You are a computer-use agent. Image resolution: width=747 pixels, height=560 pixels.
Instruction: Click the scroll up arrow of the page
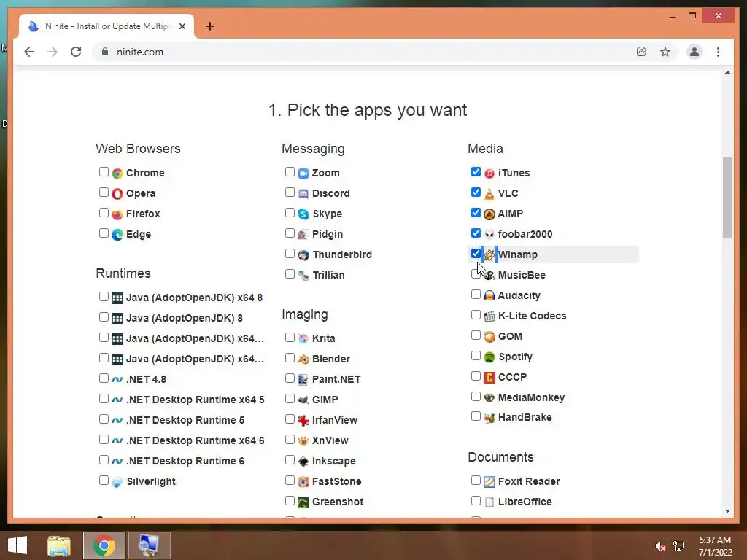(x=727, y=73)
